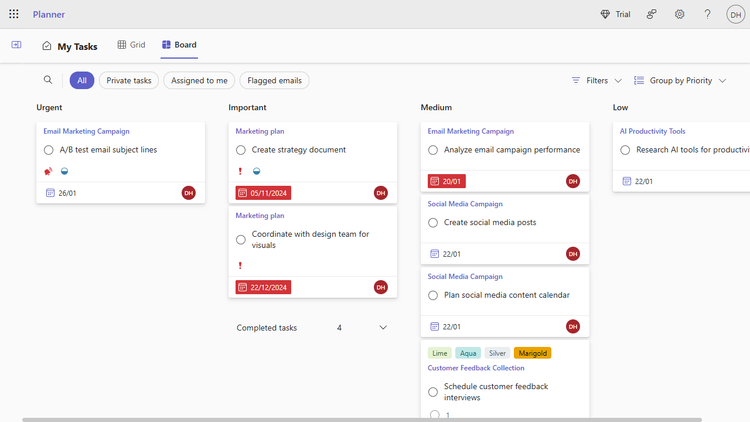Image resolution: width=750 pixels, height=422 pixels.
Task: Open the help question mark icon
Action: [x=707, y=14]
